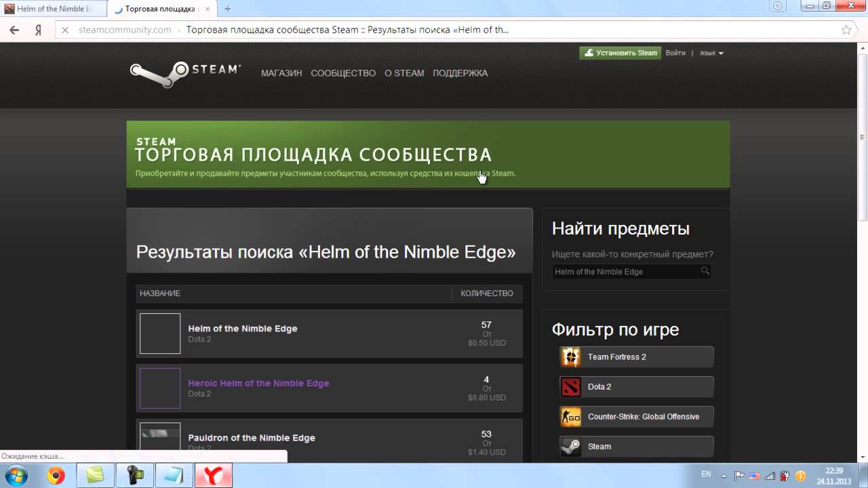
Task: Click the НАЗВАНИЕ column header
Action: click(160, 293)
